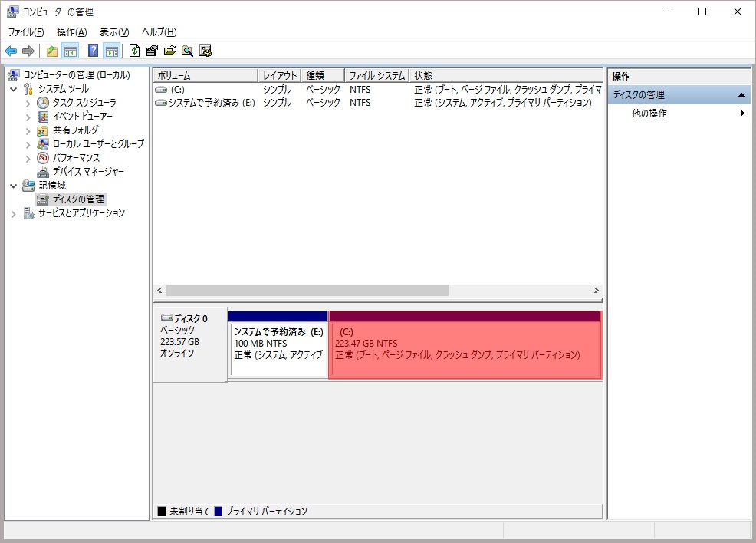The image size is (756, 543).
Task: Open the 他の操作 submenu
Action: click(x=679, y=114)
